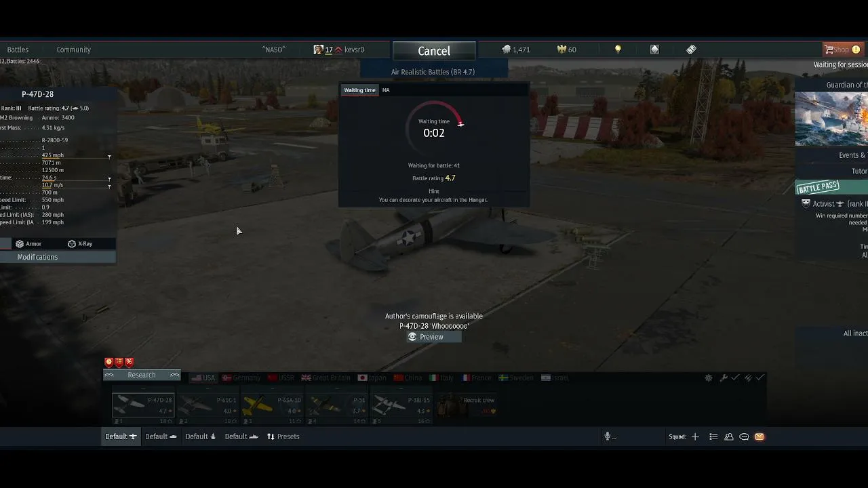Click the player avatar icon
Image resolution: width=868 pixels, height=488 pixels.
318,49
